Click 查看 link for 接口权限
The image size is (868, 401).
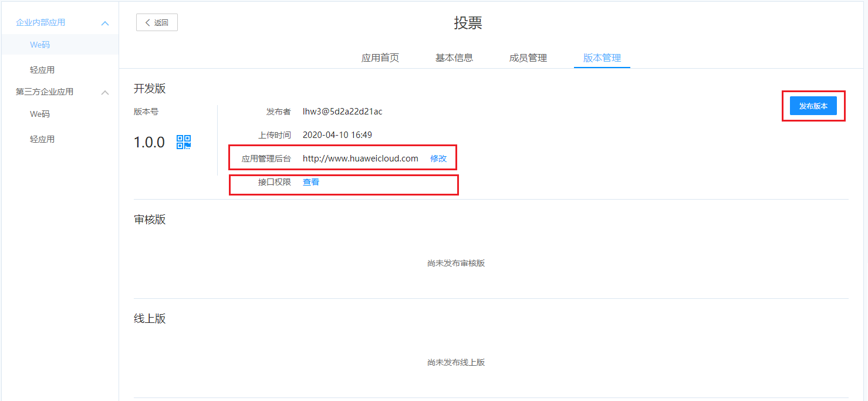(311, 182)
